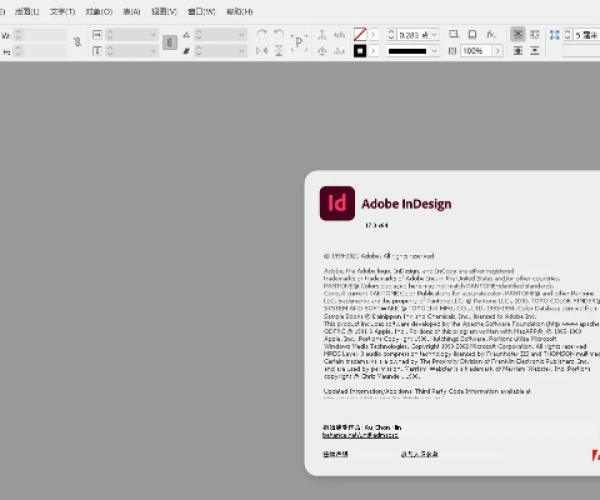Click the shear angle icon

[186, 50]
